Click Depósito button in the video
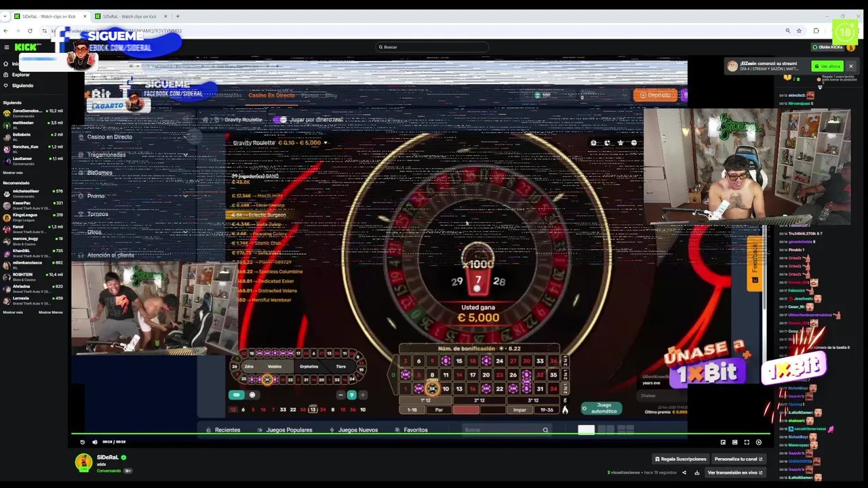 pos(655,95)
